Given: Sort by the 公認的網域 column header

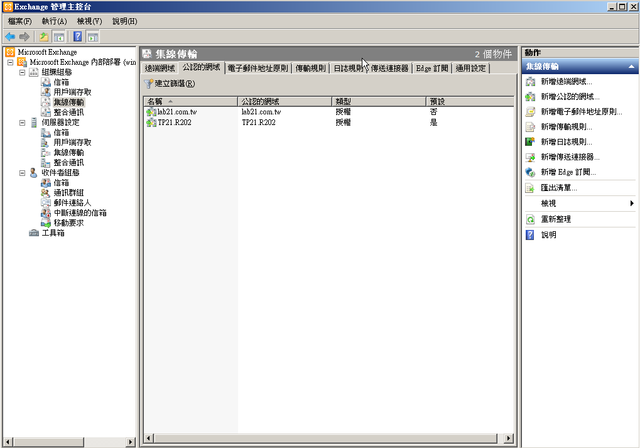Looking at the screenshot, I should [x=284, y=101].
